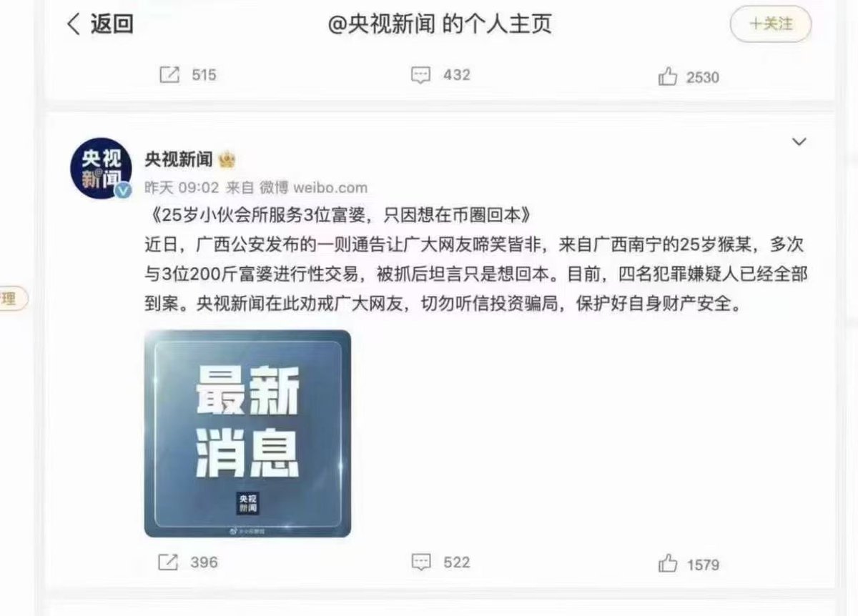This screenshot has width=858, height=616.
Task: Click the 央视新闻 account name
Action: point(179,159)
